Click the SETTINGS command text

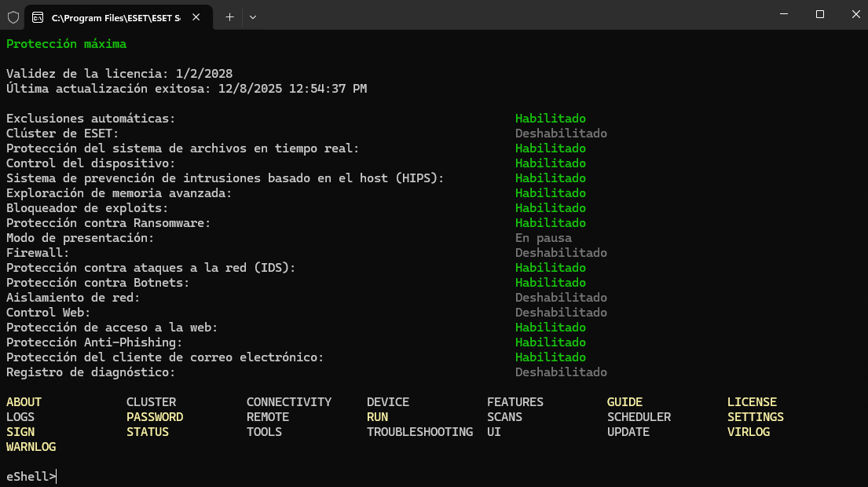click(755, 417)
